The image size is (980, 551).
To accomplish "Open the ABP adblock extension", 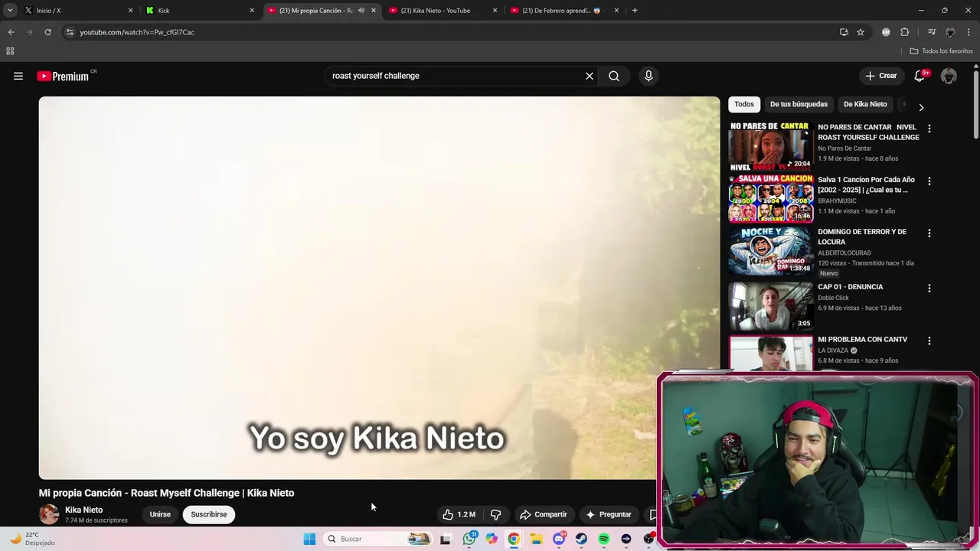I will (886, 32).
